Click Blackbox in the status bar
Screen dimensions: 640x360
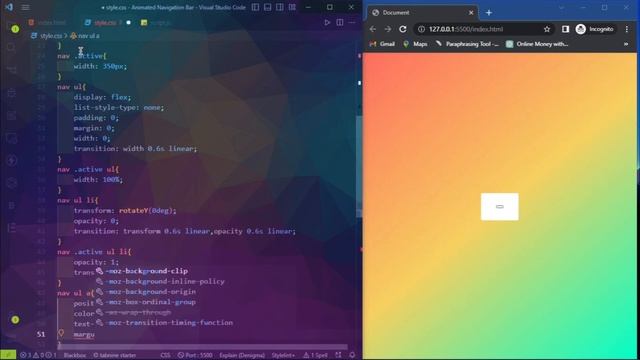[x=74, y=355]
